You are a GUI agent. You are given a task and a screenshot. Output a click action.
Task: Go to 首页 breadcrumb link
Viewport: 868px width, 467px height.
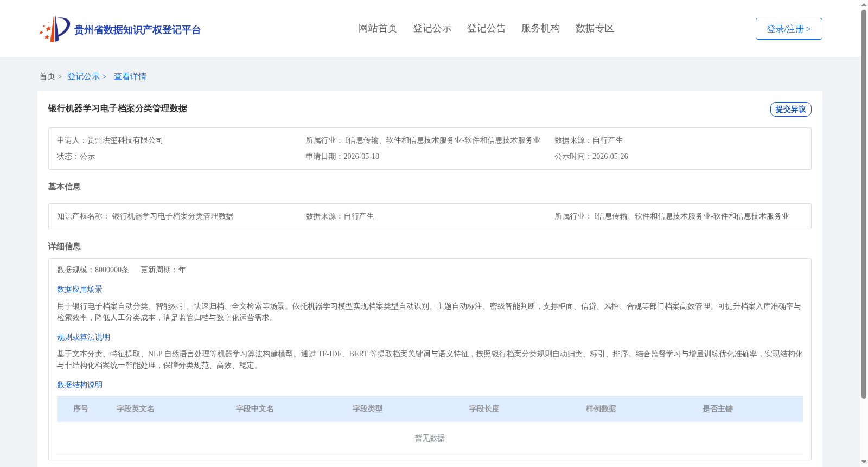(x=47, y=76)
